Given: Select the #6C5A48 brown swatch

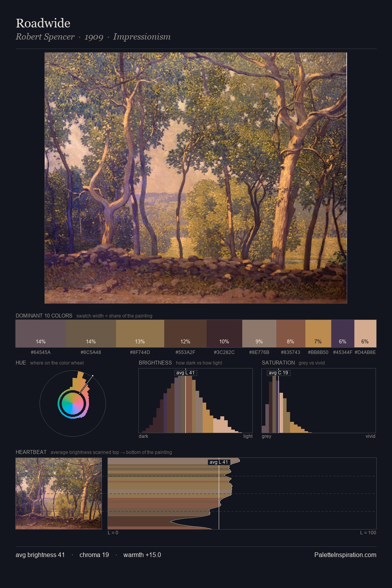Looking at the screenshot, I should coord(91,334).
